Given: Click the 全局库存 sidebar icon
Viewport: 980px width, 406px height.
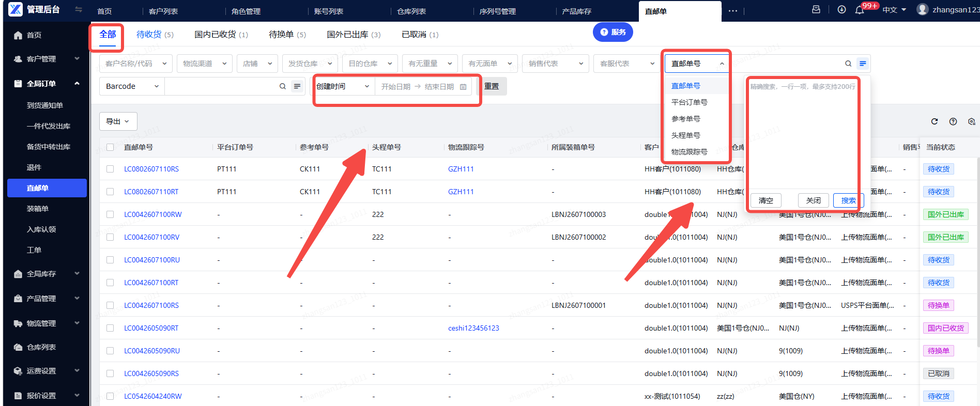Looking at the screenshot, I should click(x=18, y=274).
